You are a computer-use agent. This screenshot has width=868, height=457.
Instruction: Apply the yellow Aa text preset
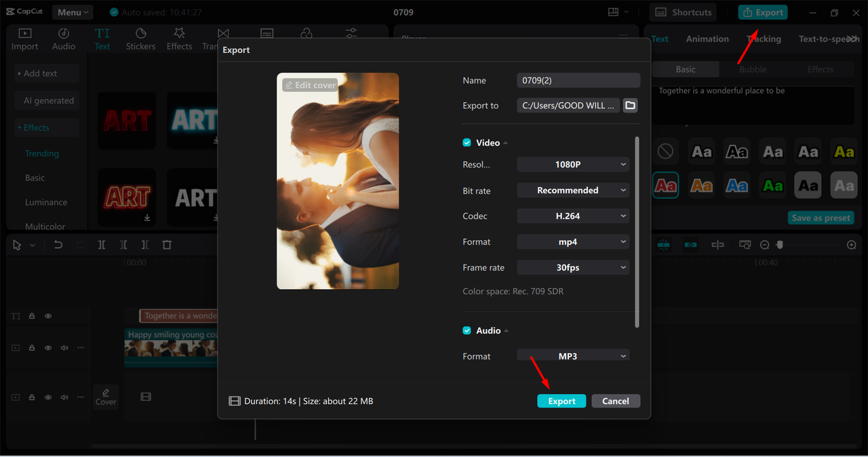point(844,151)
